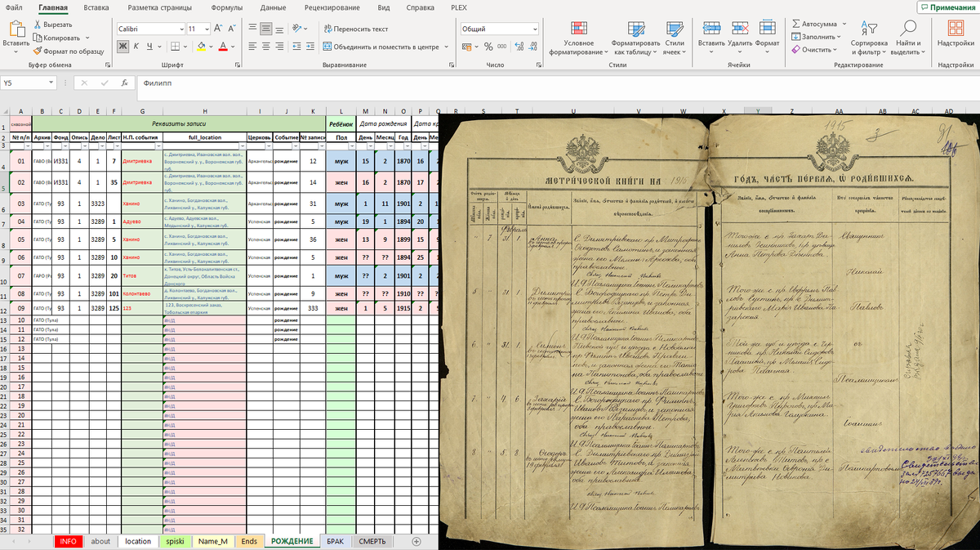
Task: Toggle bold Ж formatting
Action: click(x=122, y=46)
